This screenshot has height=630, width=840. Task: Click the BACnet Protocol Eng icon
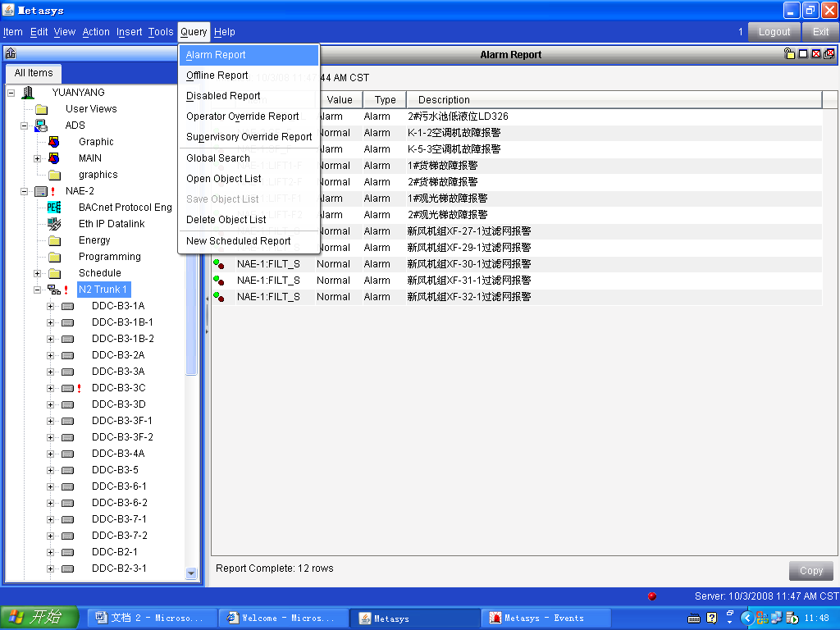point(54,208)
